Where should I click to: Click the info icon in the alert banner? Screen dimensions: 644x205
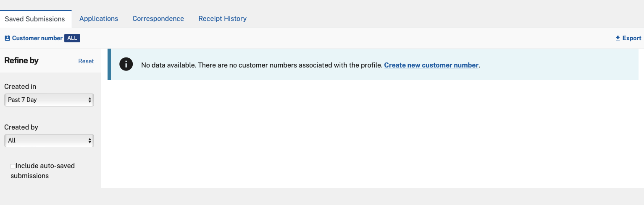(126, 64)
